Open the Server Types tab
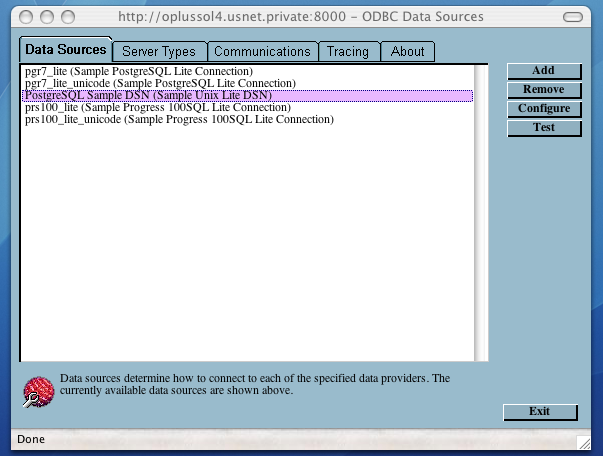The height and width of the screenshot is (456, 603). [x=160, y=51]
